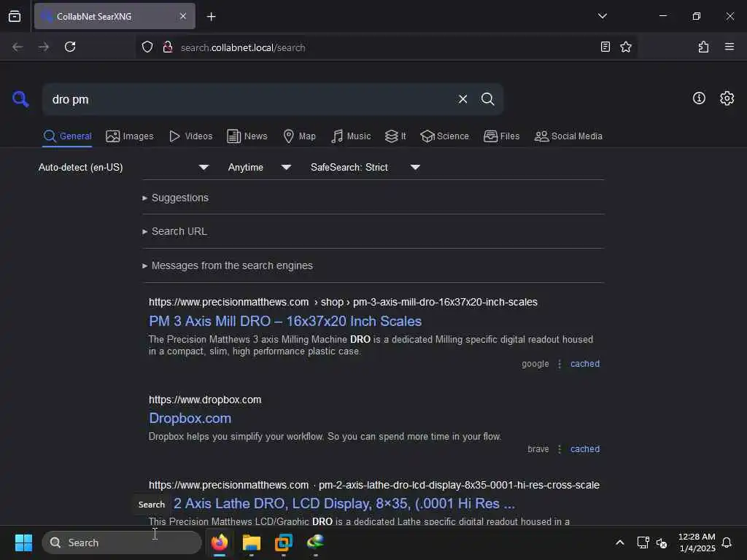Open 2 Axis Lathe DRO result
This screenshot has height=560, width=747.
point(344,503)
